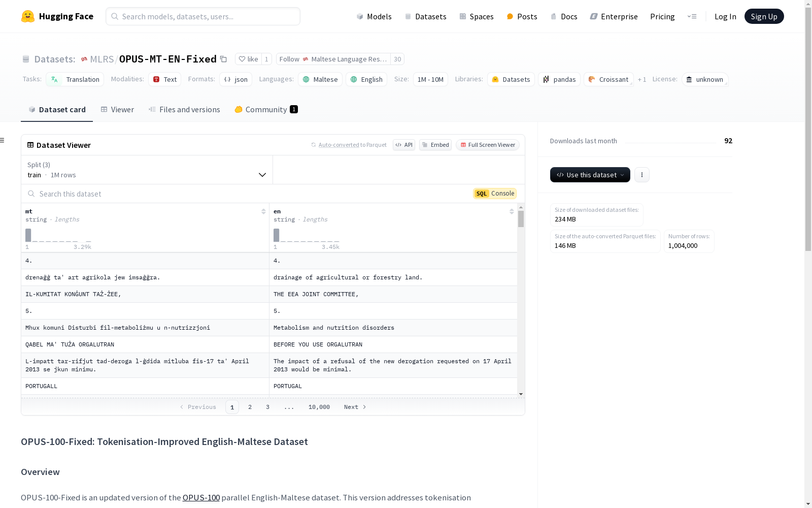Click the Embed button
This screenshot has height=508, width=812.
(435, 145)
